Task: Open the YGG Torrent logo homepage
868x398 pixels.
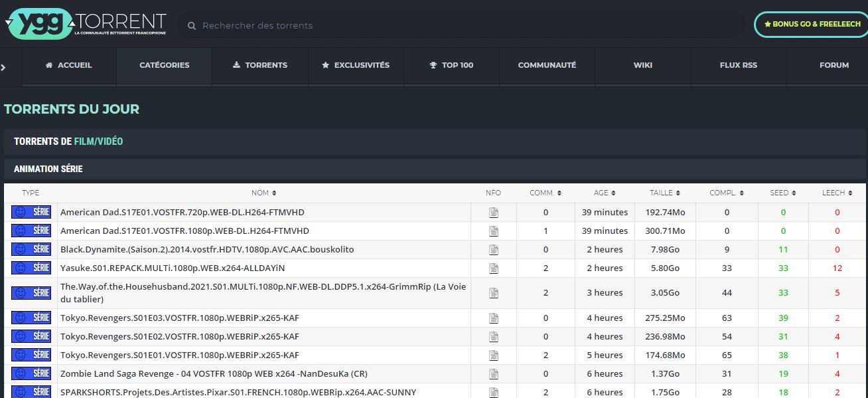Action: pyautogui.click(x=86, y=24)
